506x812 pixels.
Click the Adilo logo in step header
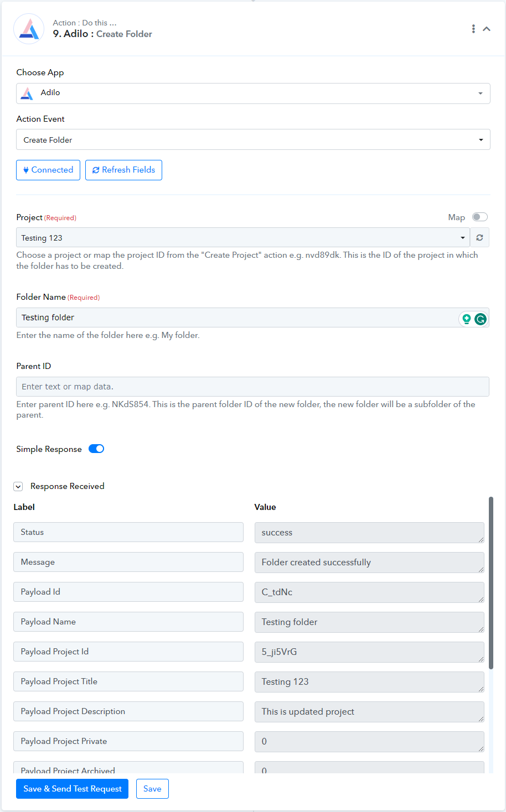click(x=29, y=29)
